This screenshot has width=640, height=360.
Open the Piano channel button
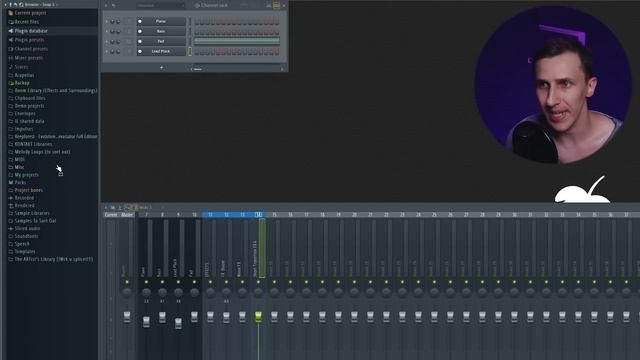[161, 21]
